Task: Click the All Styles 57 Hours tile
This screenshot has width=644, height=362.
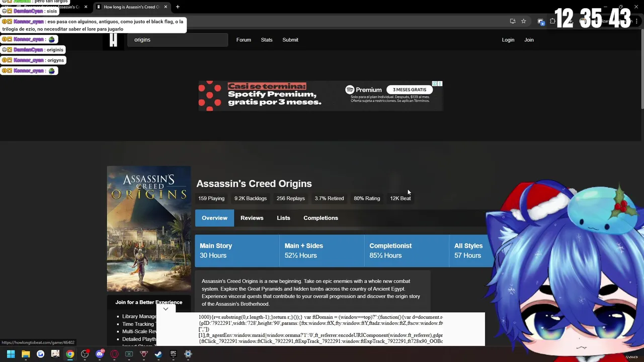Action: tap(468, 250)
